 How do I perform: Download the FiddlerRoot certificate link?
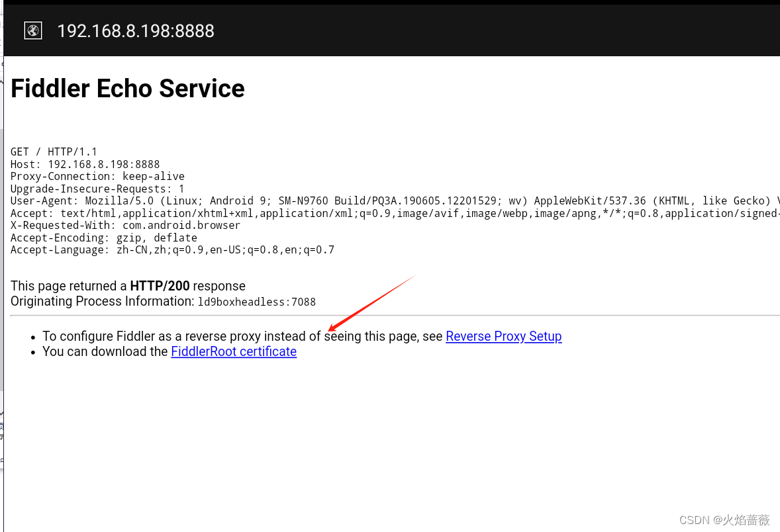pos(234,351)
